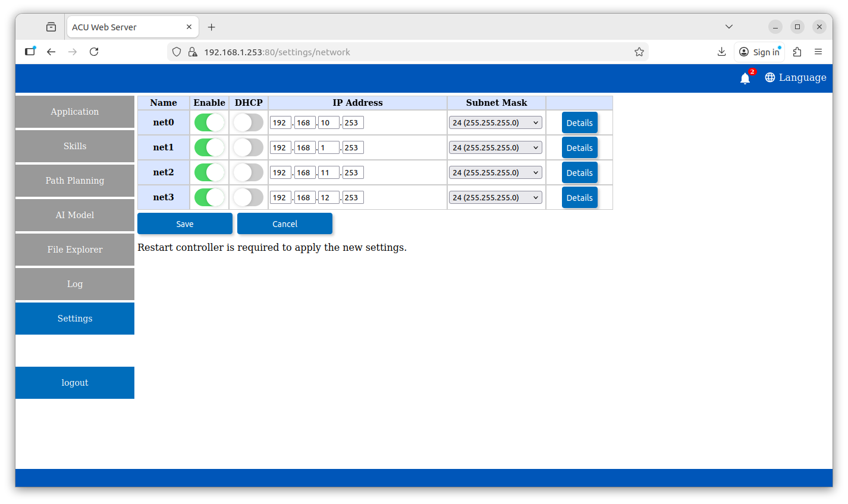This screenshot has height=504, width=848.
Task: Open Details for net0
Action: [x=580, y=122]
